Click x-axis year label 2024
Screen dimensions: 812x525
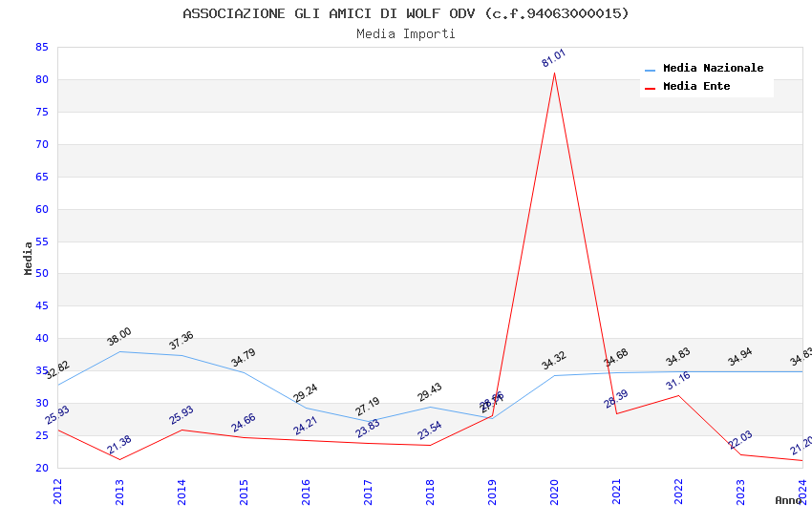803,492
